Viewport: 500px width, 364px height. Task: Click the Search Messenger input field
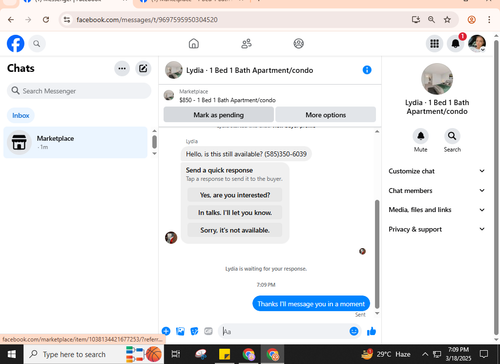pos(79,91)
